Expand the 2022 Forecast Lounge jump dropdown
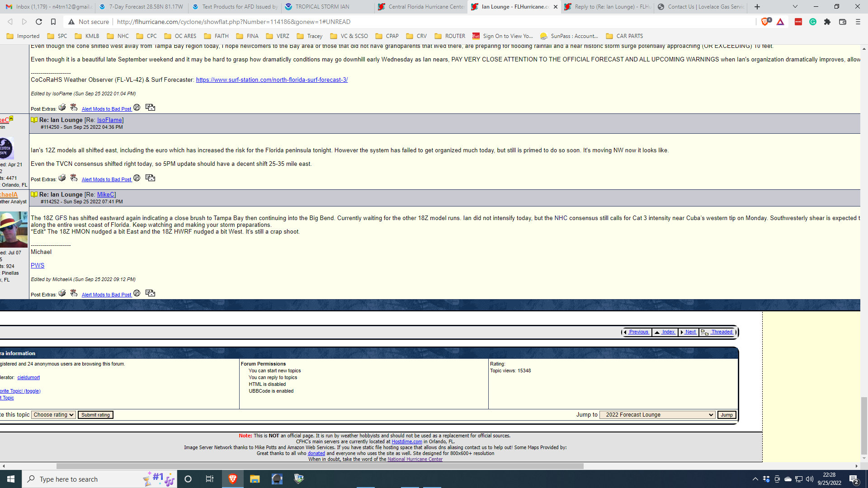 657,415
